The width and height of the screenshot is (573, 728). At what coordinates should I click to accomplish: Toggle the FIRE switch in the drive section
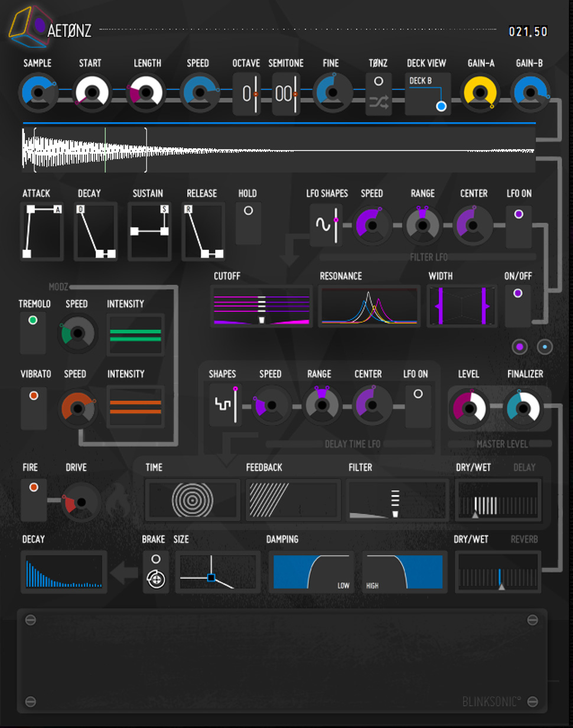(33, 486)
